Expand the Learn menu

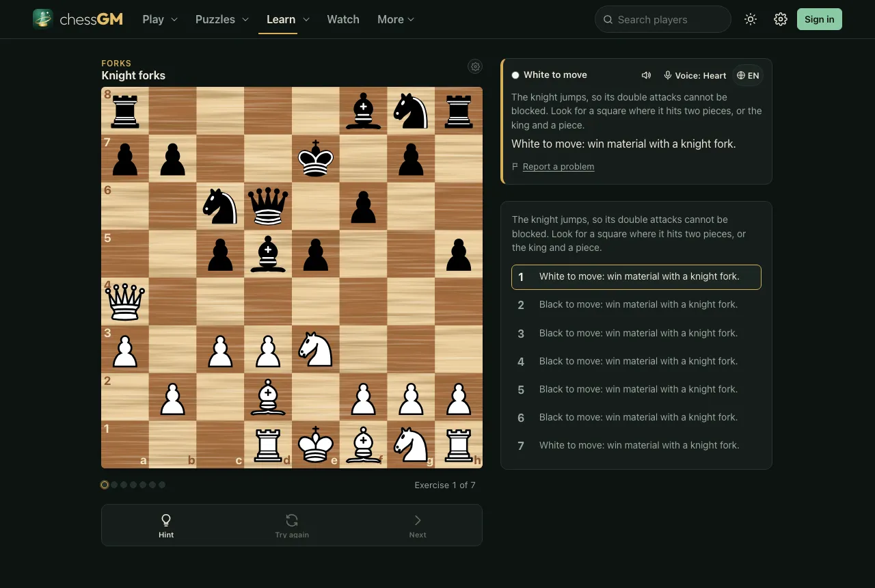pyautogui.click(x=288, y=19)
